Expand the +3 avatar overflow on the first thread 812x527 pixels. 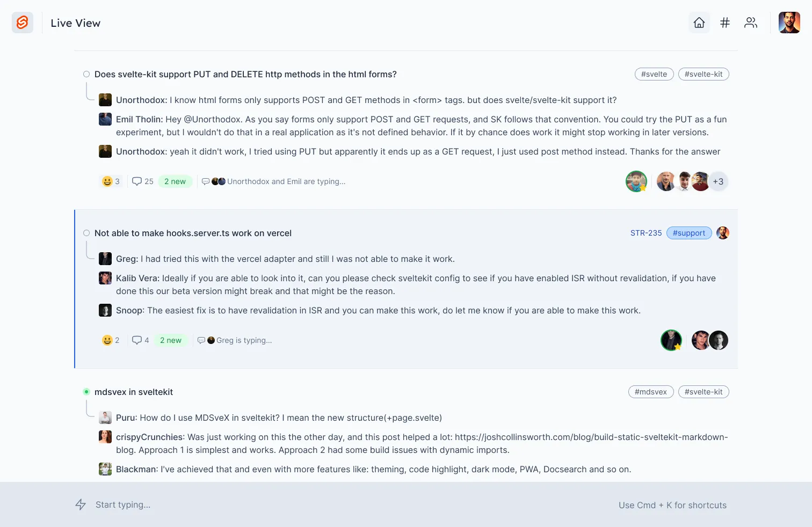pyautogui.click(x=719, y=181)
